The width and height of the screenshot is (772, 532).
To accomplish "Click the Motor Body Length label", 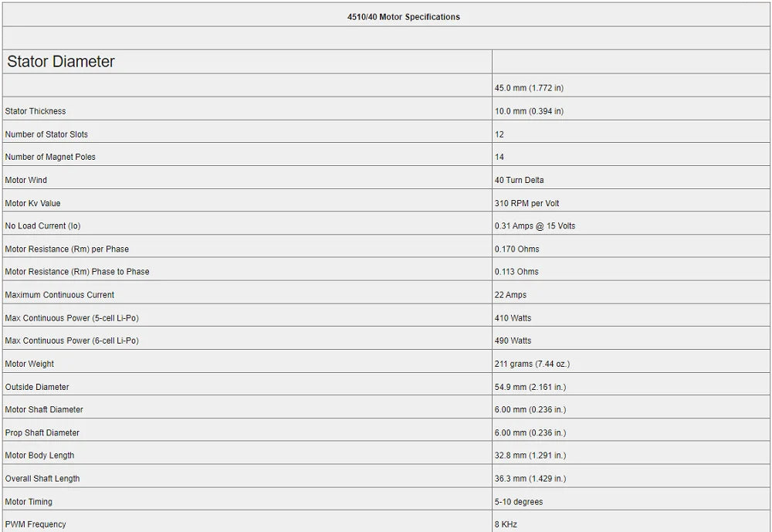I will coord(39,456).
